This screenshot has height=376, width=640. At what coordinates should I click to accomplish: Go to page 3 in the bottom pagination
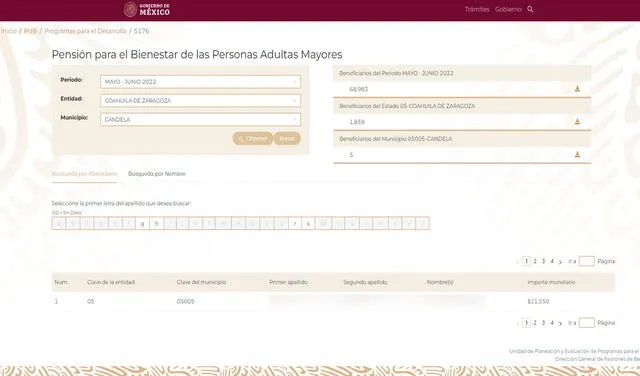pos(543,323)
